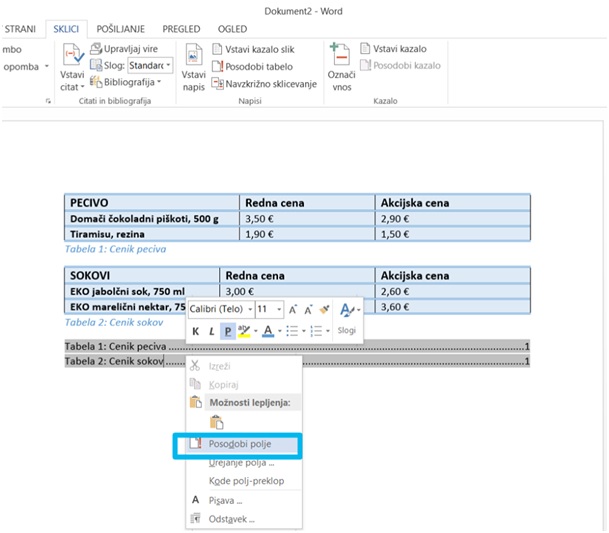
Task: Toggle bold (K) in mini toolbar
Action: (196, 332)
